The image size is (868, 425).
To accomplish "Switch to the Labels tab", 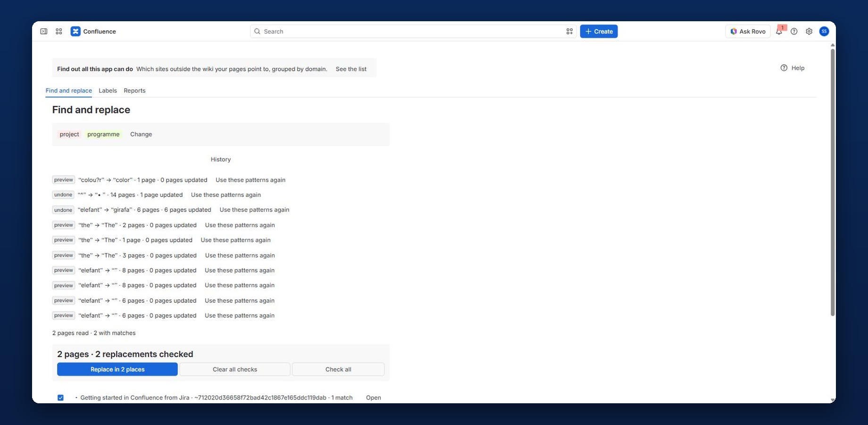I will (108, 91).
